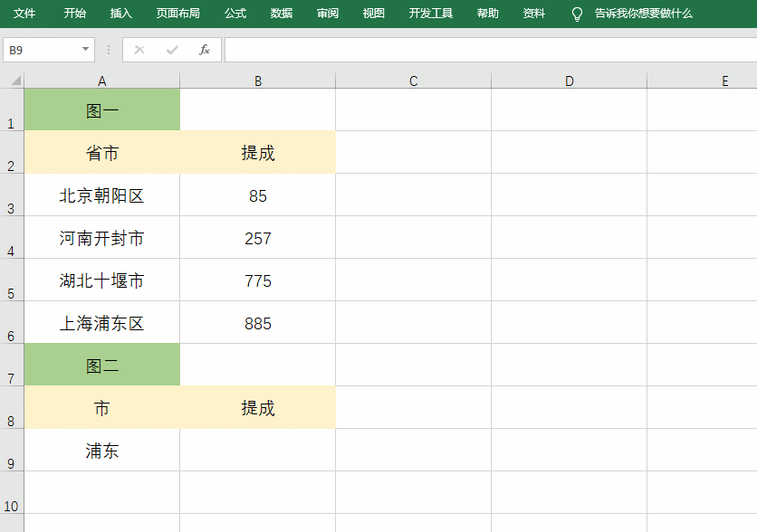Select the cell containing 上海浦东区
Image resolution: width=757 pixels, height=532 pixels.
[101, 322]
